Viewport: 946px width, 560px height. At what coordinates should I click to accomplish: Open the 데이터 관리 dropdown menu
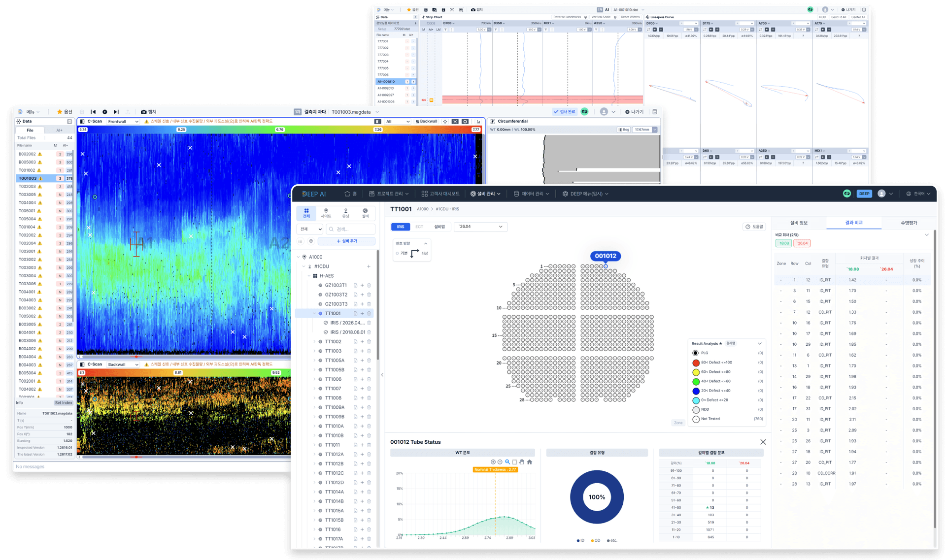click(531, 194)
